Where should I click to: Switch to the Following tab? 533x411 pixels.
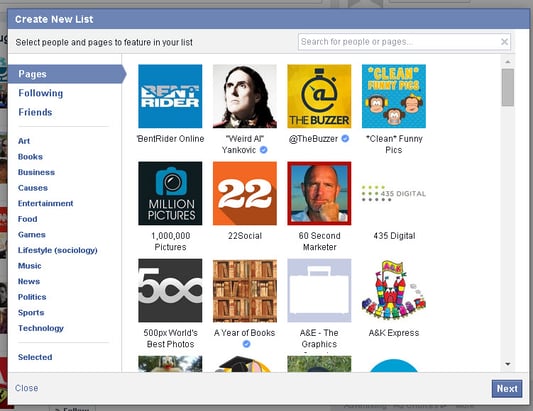click(41, 93)
